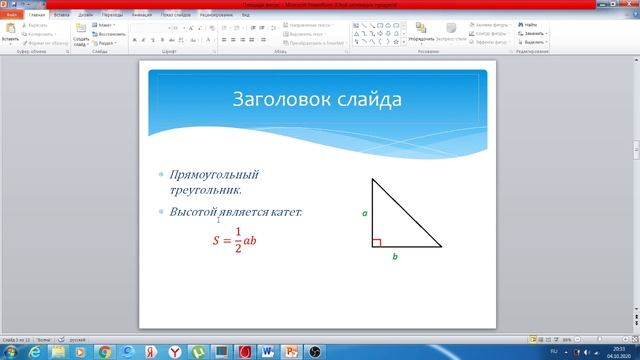Toggle italic formatting К
The height and width of the screenshot is (360, 640).
tap(143, 40)
